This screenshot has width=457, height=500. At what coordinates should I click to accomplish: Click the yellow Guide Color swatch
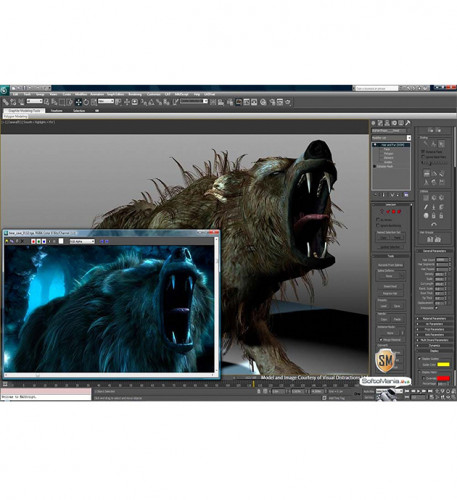click(x=443, y=365)
